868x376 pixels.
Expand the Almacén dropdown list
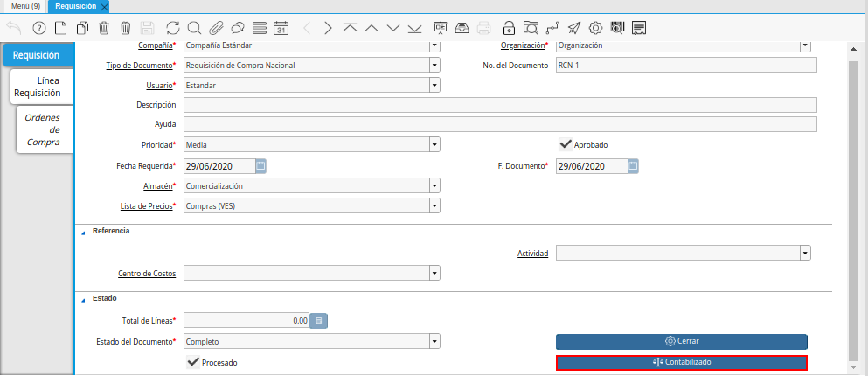(434, 186)
